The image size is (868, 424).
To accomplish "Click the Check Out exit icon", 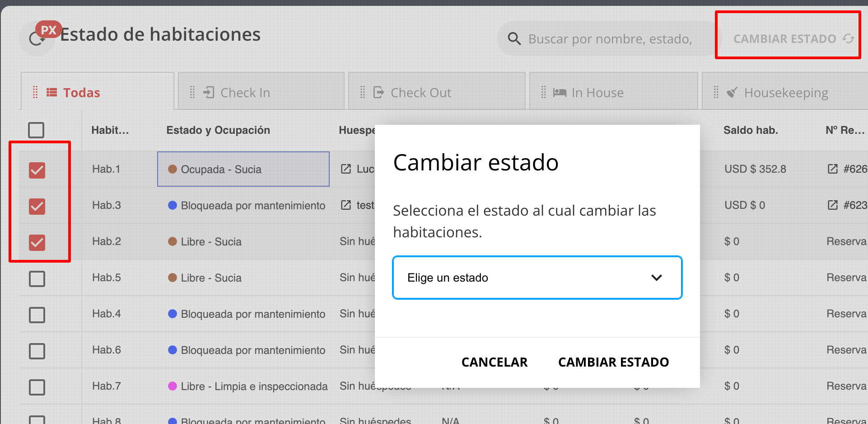I will (x=378, y=92).
